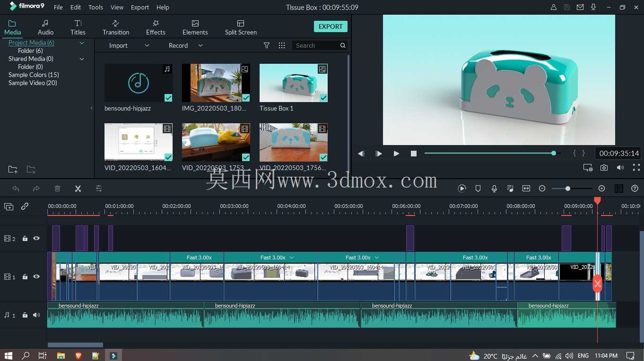Click the split scissors icon in timeline toolbar
This screenshot has height=361, width=644.
(78, 189)
